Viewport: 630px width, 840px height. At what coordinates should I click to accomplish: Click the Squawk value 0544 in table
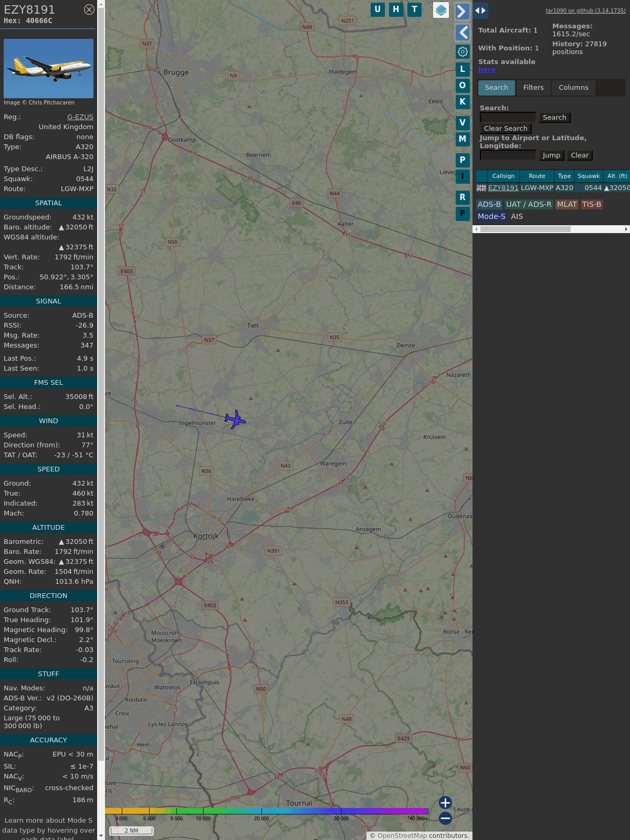click(x=593, y=188)
